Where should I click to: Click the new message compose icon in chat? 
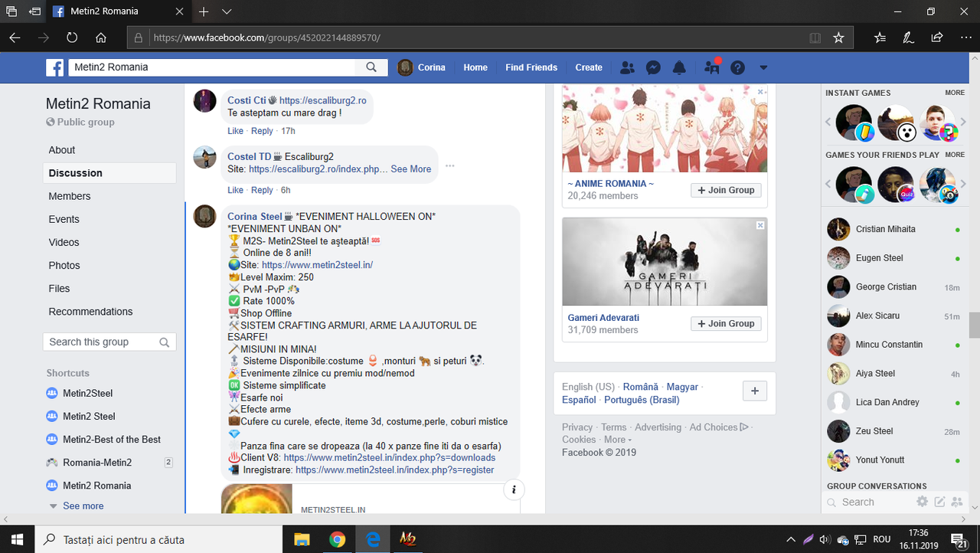[x=939, y=502]
